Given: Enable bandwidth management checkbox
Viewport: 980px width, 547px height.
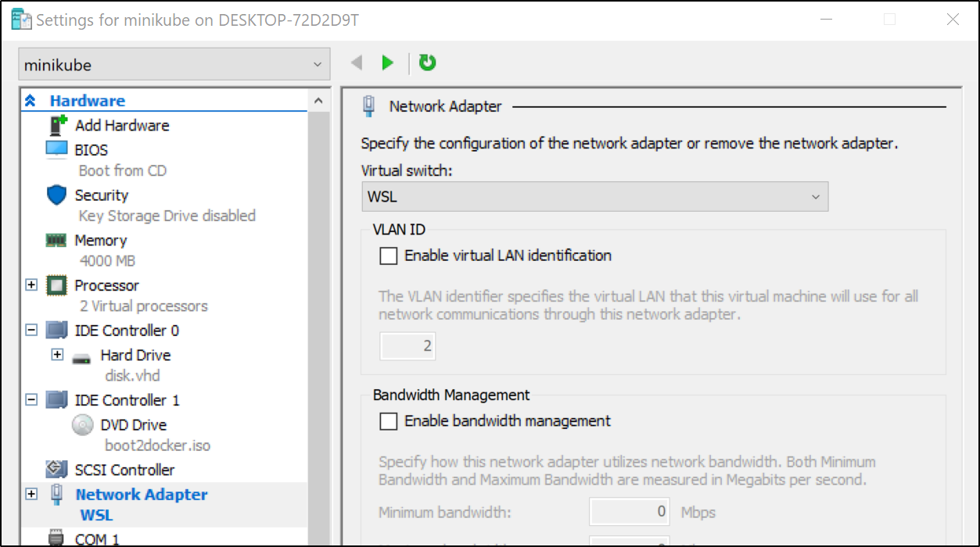Looking at the screenshot, I should point(388,421).
